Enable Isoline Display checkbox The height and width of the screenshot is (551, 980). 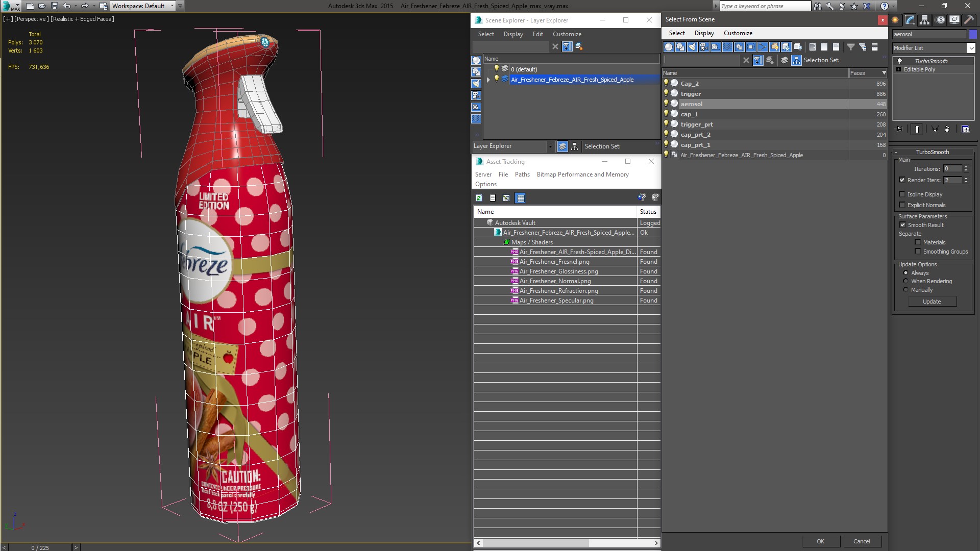(902, 194)
